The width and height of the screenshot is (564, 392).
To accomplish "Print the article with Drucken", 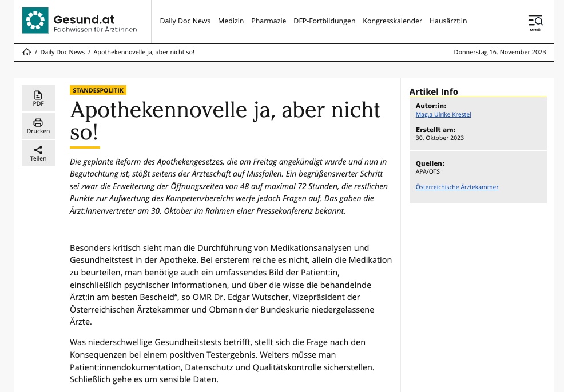I will 38,126.
